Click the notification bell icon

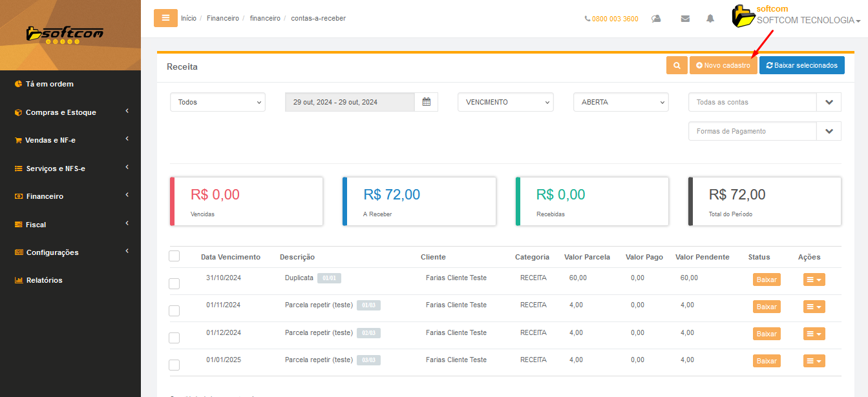tap(710, 19)
